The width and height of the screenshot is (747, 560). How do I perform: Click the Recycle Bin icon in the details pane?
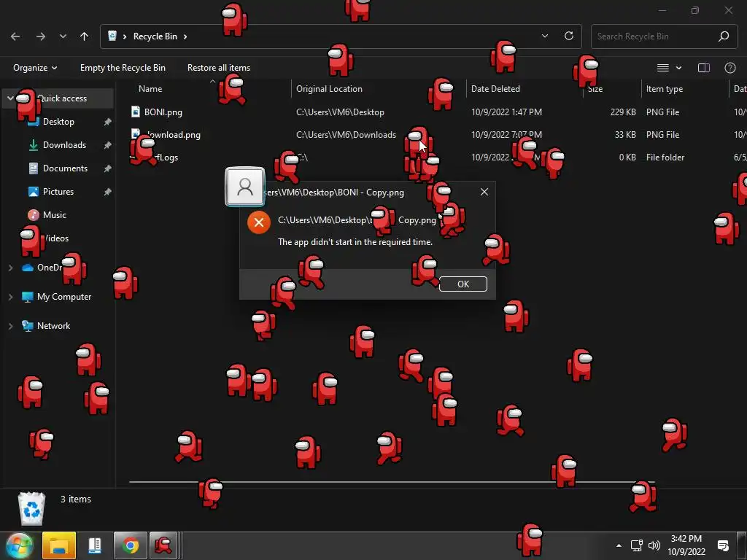pyautogui.click(x=31, y=509)
